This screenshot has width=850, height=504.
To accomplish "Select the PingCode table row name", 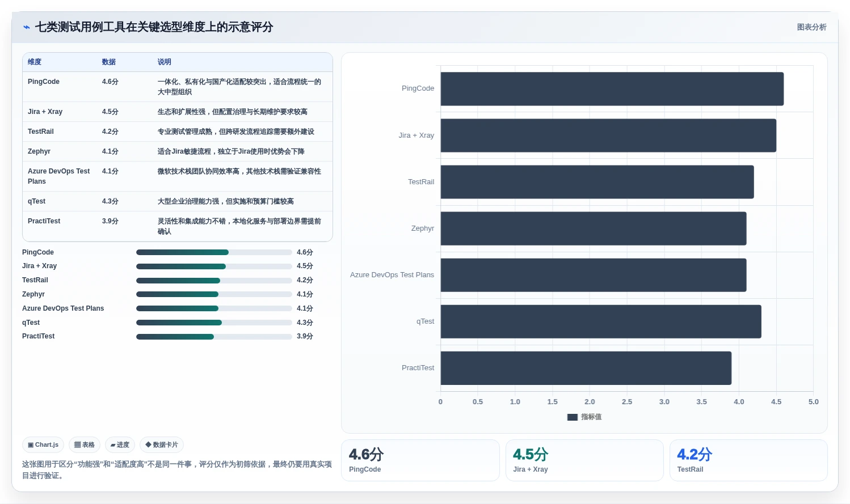I will pyautogui.click(x=44, y=82).
